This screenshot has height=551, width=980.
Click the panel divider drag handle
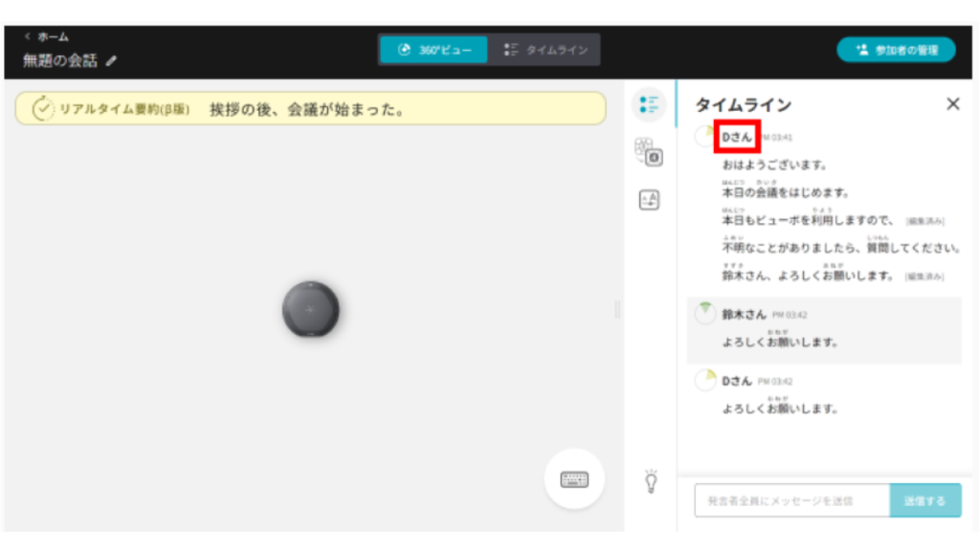pos(617,309)
